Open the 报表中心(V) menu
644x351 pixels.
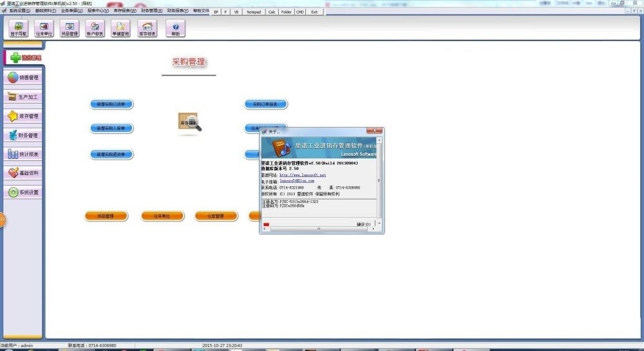(98, 11)
